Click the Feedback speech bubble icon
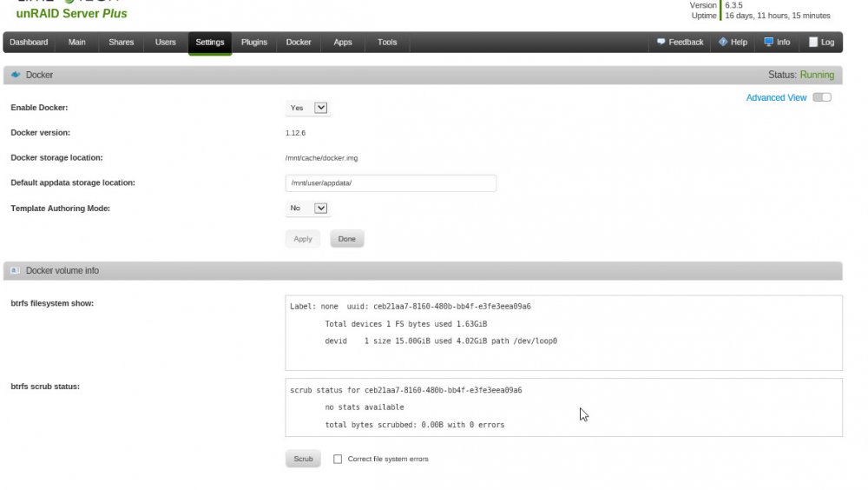 pos(661,42)
